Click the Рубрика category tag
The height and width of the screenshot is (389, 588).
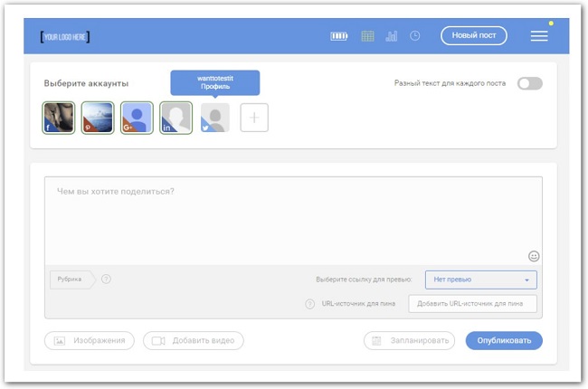[x=71, y=279]
